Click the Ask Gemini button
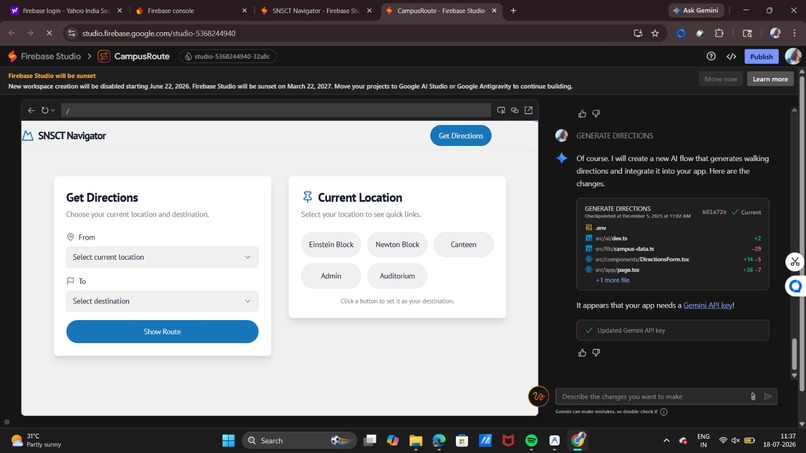806x453 pixels. click(696, 10)
